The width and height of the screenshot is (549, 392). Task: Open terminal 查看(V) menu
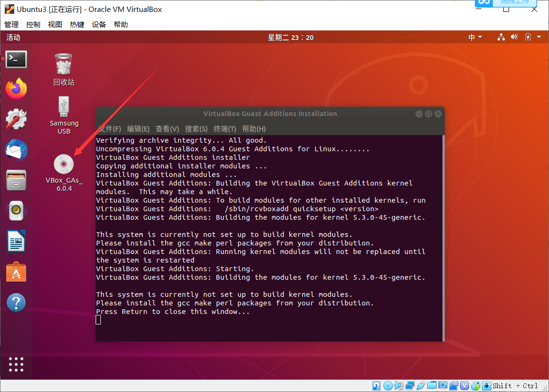[x=167, y=129]
